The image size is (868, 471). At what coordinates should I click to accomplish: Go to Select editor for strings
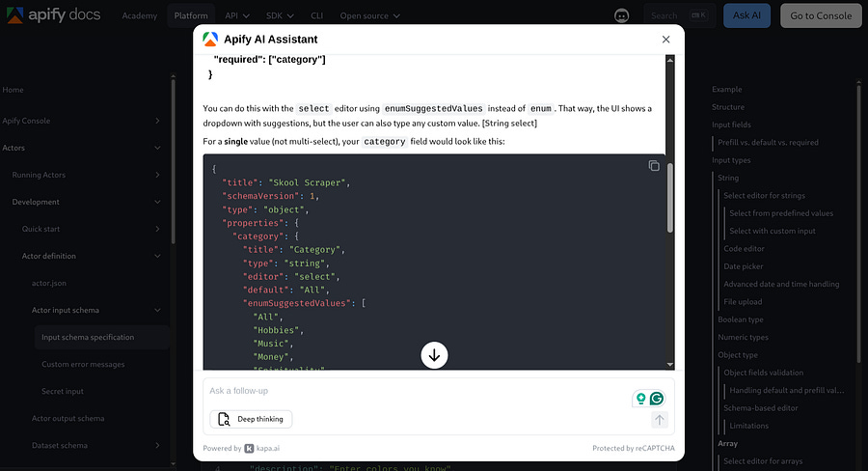click(765, 196)
